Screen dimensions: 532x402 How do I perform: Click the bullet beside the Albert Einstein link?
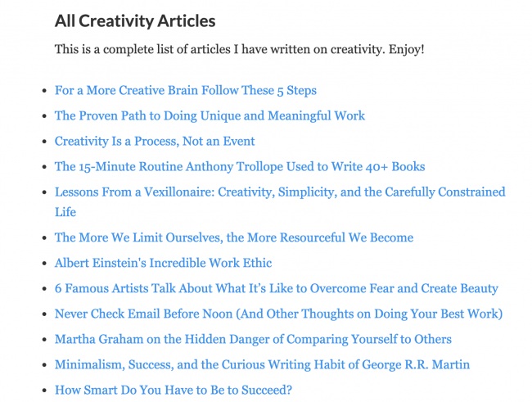coord(43,264)
